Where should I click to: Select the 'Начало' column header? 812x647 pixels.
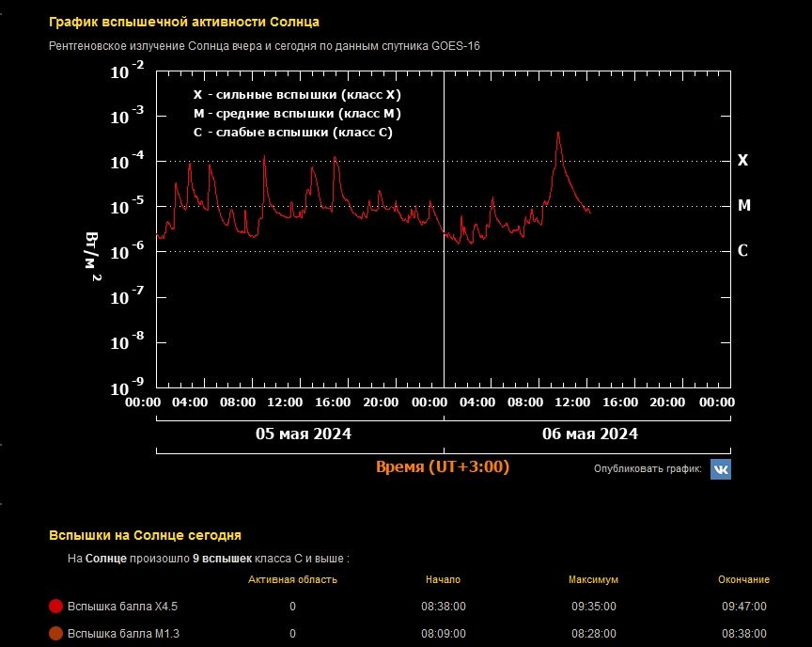pyautogui.click(x=443, y=579)
